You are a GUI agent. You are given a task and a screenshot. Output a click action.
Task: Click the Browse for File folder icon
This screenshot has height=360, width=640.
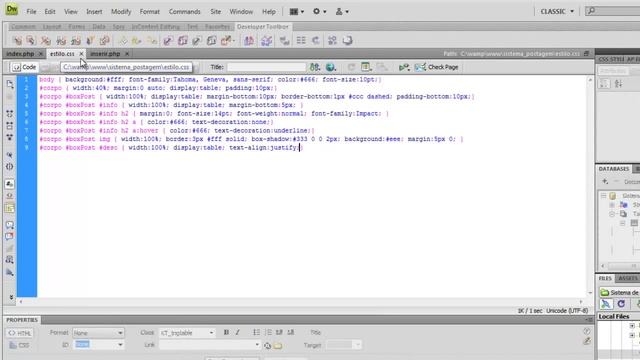(278, 346)
